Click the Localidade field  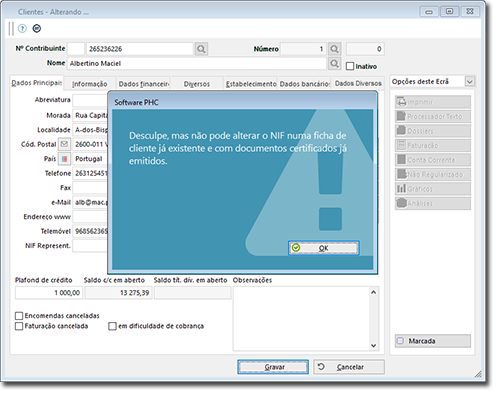tap(90, 130)
